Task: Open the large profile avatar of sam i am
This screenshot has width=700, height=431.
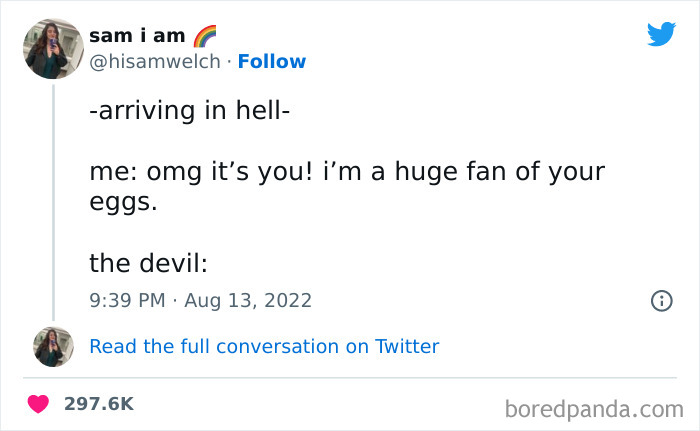Action: point(53,47)
